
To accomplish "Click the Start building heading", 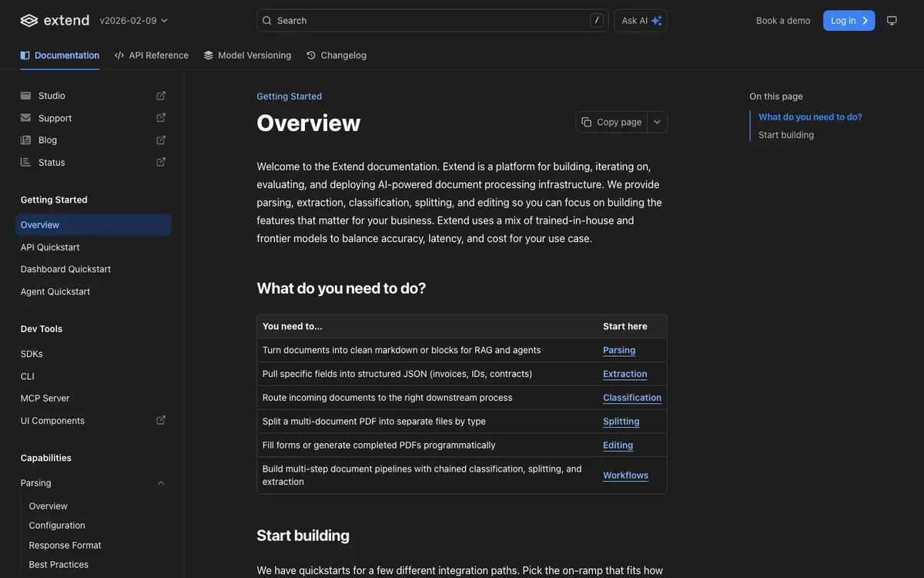I will (x=303, y=536).
